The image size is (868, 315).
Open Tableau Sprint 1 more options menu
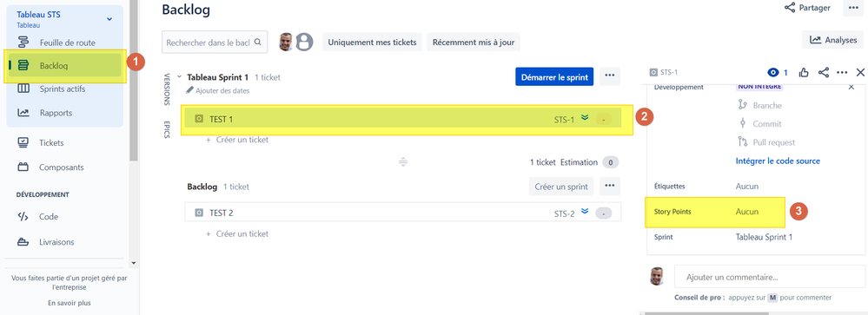(x=610, y=77)
